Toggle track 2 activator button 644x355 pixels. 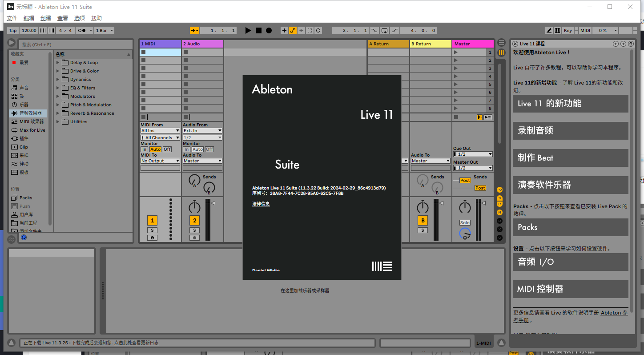194,220
